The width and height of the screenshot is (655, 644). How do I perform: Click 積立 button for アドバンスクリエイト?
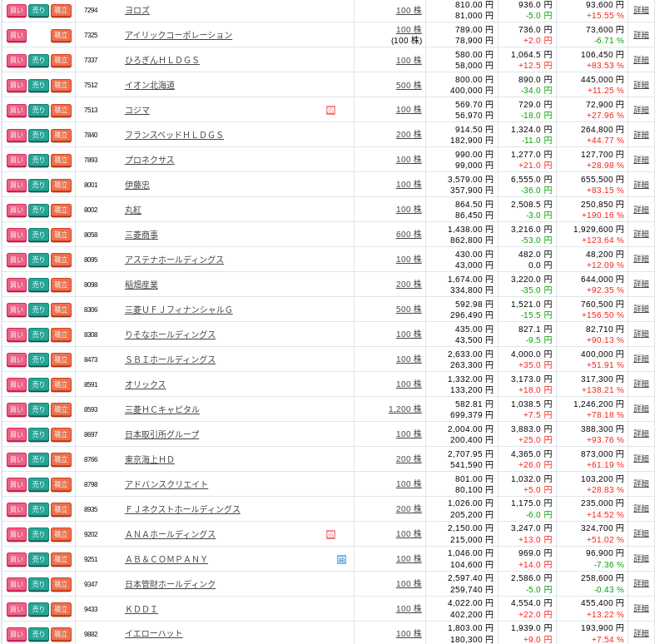coord(61,484)
